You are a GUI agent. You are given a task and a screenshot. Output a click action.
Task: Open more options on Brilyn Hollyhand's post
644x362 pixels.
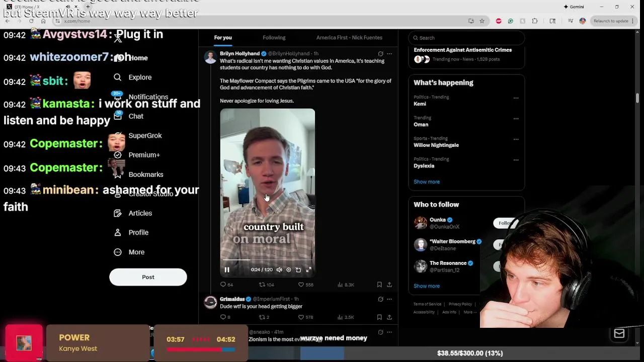tap(389, 54)
